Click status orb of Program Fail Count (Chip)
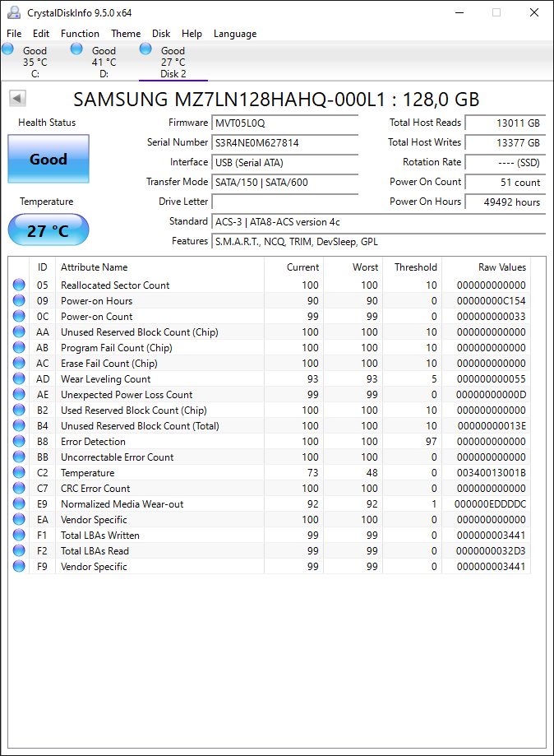This screenshot has height=756, width=554. 19,348
